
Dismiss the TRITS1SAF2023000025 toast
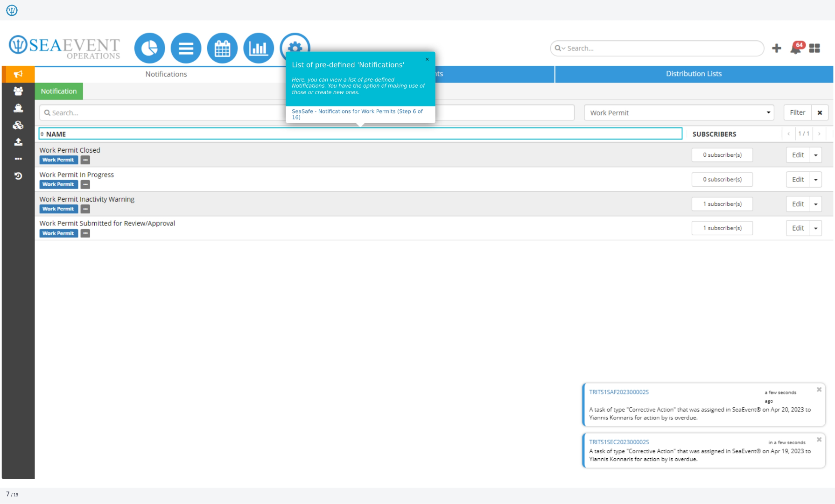coord(819,390)
